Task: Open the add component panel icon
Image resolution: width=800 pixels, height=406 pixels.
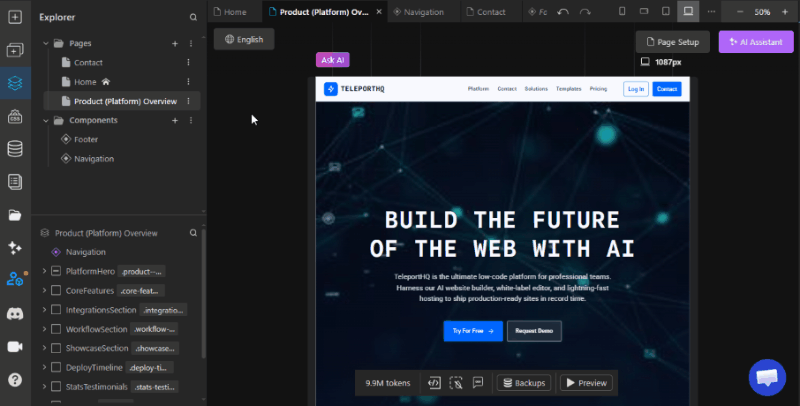Action: (x=15, y=50)
